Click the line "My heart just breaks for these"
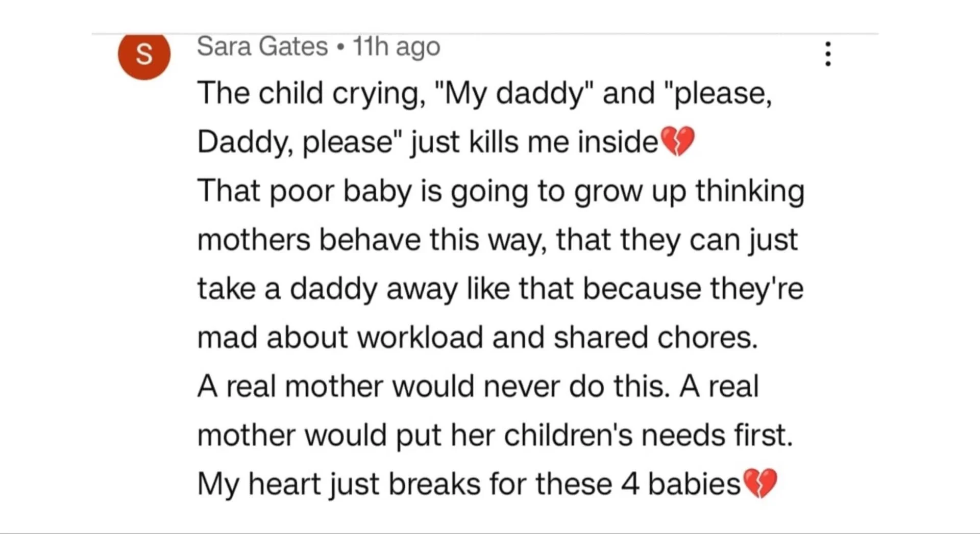The width and height of the screenshot is (980, 534). point(469,484)
